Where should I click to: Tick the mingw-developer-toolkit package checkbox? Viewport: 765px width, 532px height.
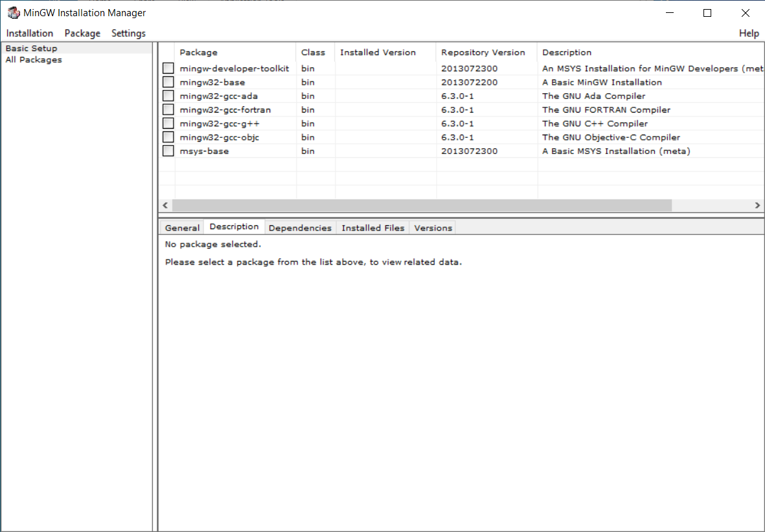(168, 69)
